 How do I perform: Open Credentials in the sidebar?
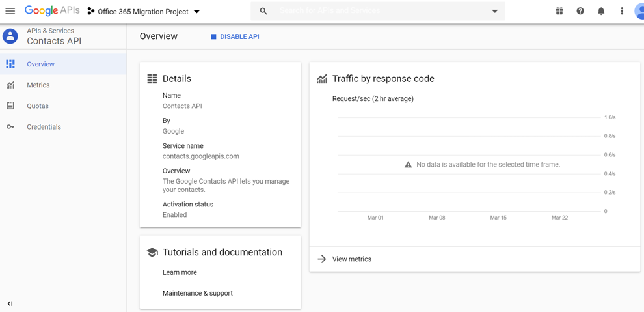(x=44, y=127)
